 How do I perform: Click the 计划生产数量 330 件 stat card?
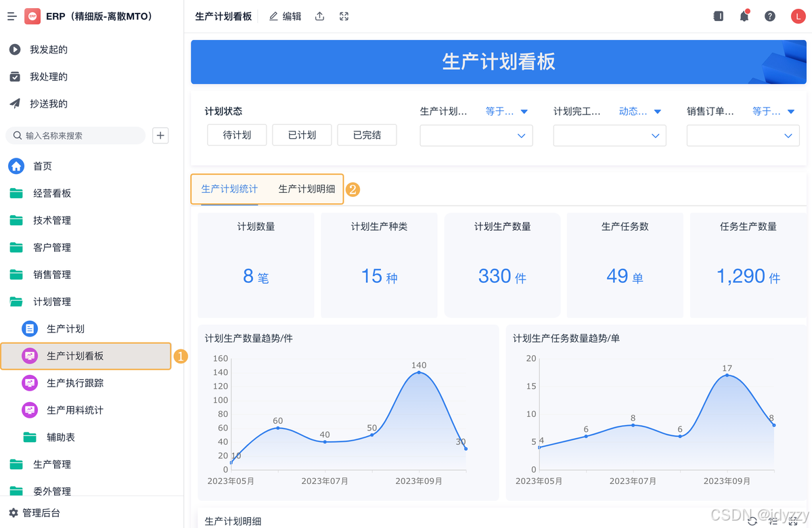pyautogui.click(x=502, y=265)
